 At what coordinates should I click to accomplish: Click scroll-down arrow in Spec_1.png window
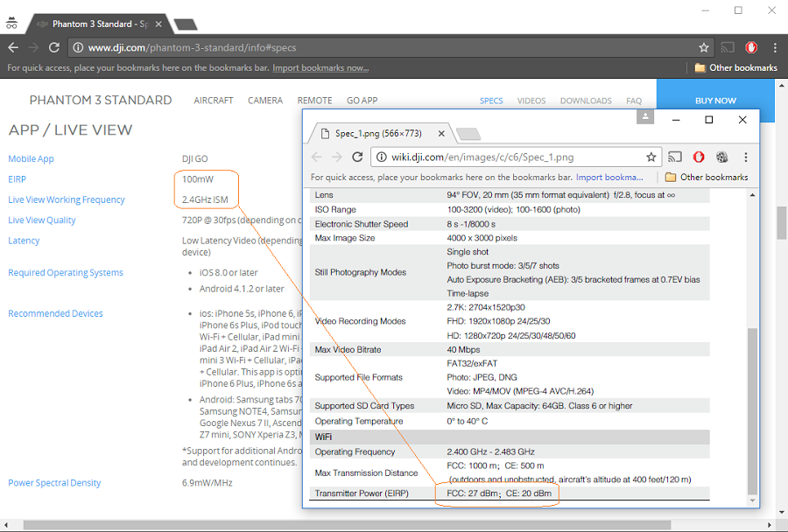[x=752, y=500]
